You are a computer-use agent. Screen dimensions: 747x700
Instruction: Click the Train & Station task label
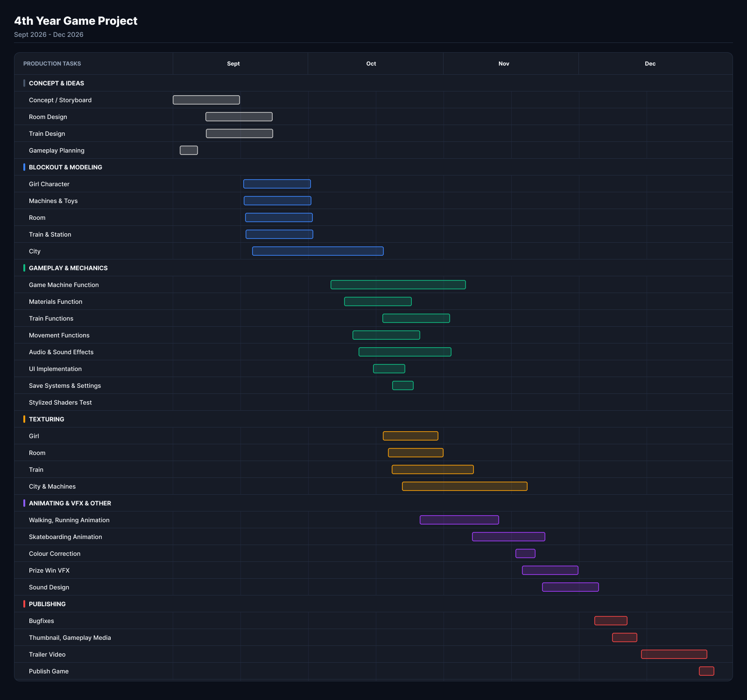[50, 234]
